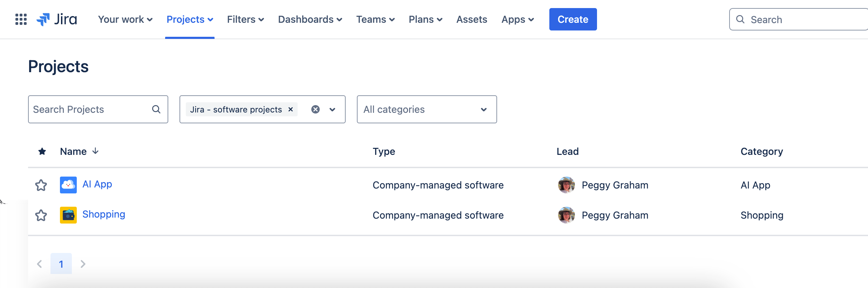The width and height of the screenshot is (868, 288).
Task: Click Peggy Graham name in AI App row
Action: pyautogui.click(x=615, y=185)
